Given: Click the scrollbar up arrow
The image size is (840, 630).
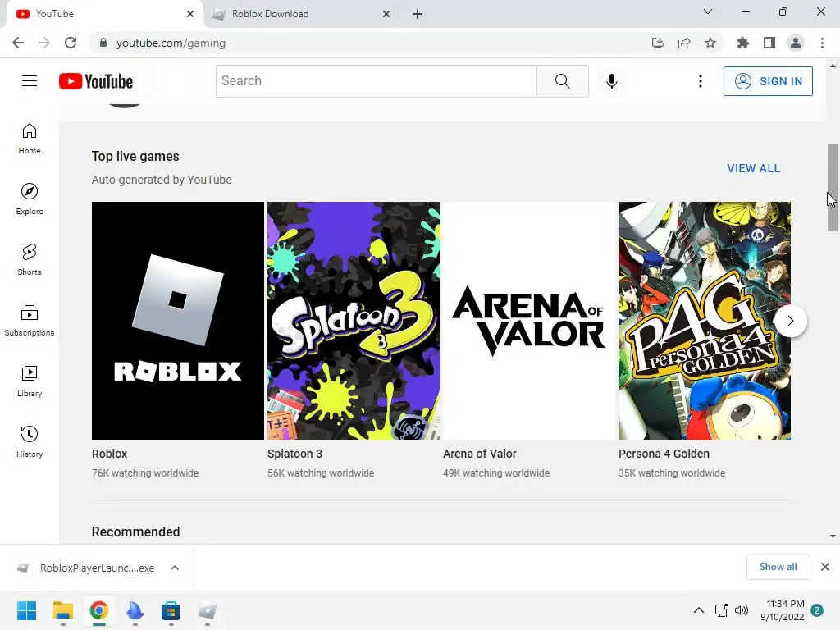Looking at the screenshot, I should pyautogui.click(x=833, y=66).
